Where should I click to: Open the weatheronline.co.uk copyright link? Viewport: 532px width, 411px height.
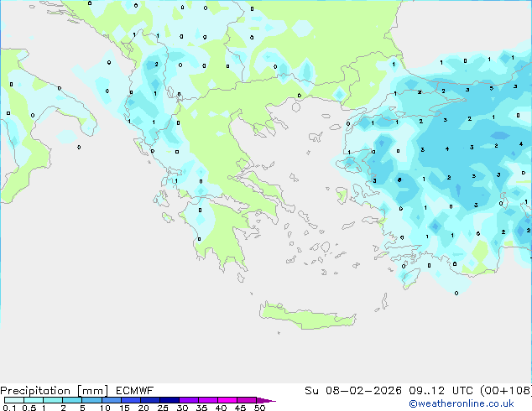pos(462,403)
